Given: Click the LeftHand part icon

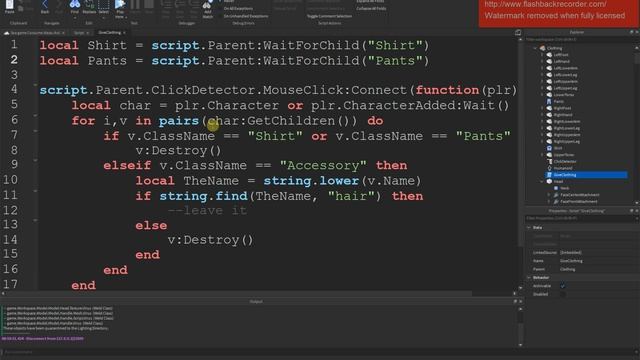Looking at the screenshot, I should tap(549, 61).
